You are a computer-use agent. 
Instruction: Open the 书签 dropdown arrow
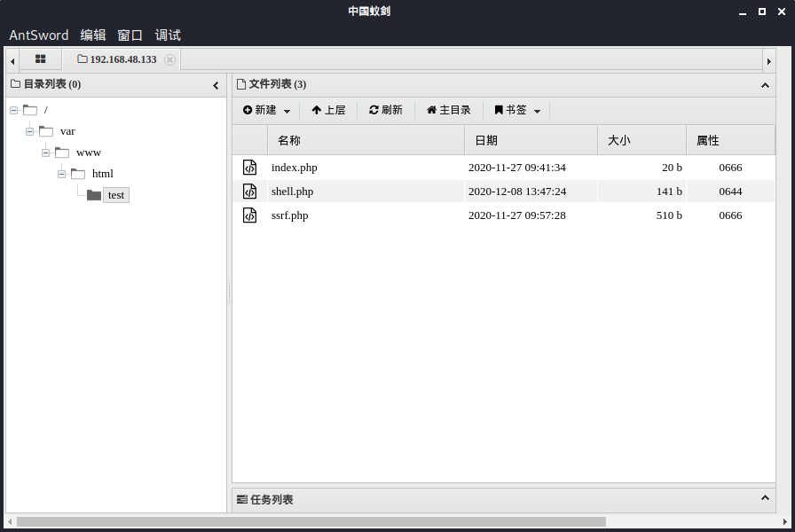coord(538,111)
